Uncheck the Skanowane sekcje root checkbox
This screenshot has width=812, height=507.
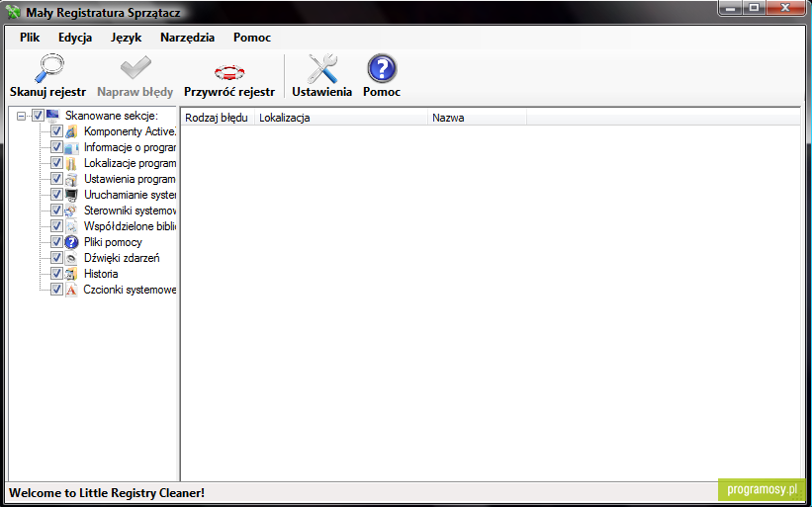click(x=38, y=116)
